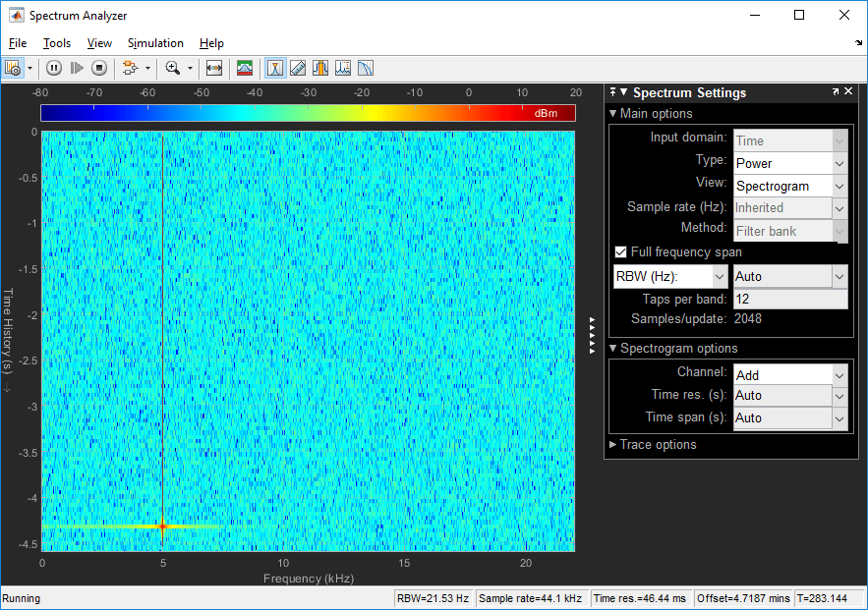The width and height of the screenshot is (868, 610).
Task: Uncheck the Full frequency span checkbox
Action: 620,252
